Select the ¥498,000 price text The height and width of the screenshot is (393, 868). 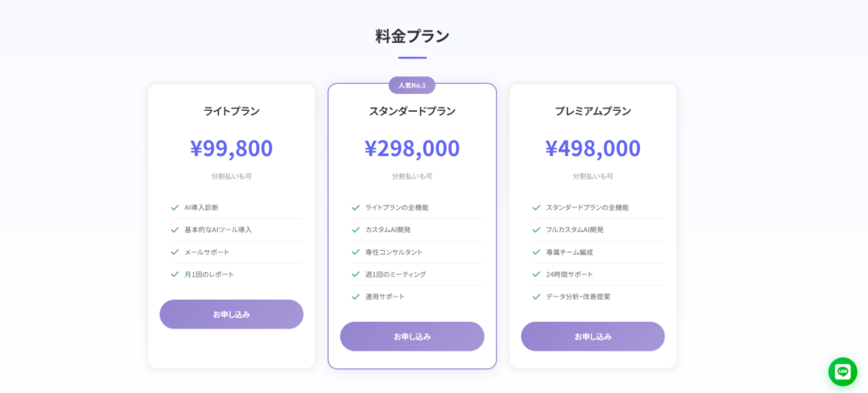(593, 148)
